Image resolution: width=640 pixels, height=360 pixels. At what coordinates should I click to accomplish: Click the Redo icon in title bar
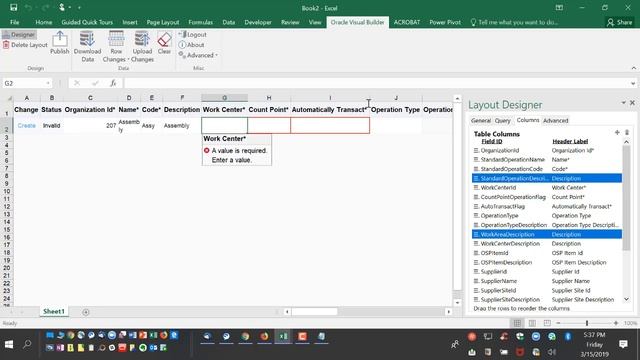(45, 7)
